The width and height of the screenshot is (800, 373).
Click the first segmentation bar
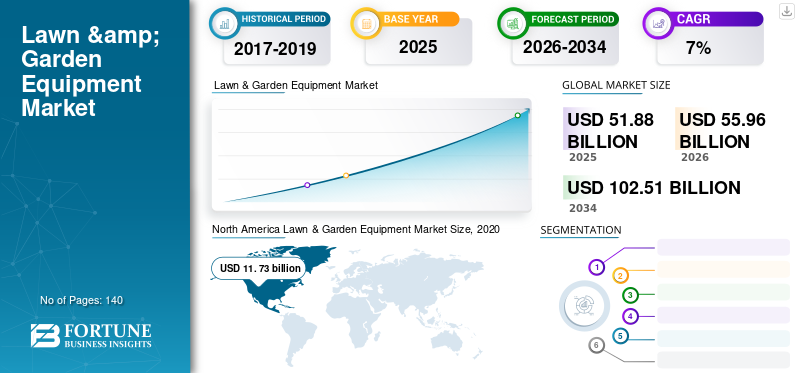[x=723, y=247]
